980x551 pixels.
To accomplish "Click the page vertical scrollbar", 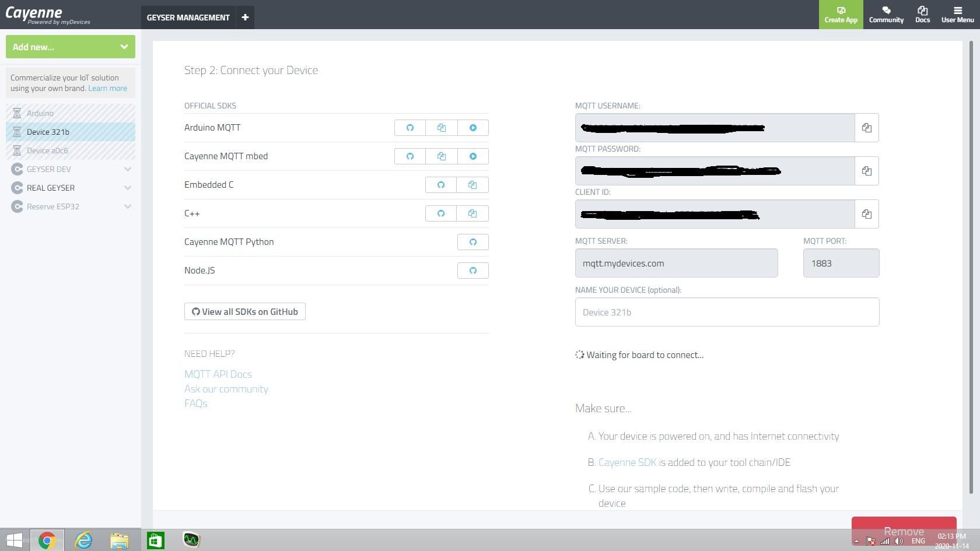I will (x=971, y=267).
